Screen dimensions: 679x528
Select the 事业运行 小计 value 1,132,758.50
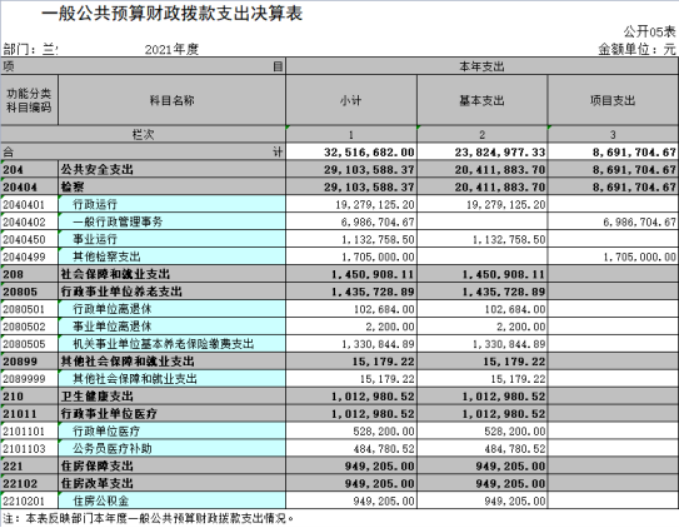(351, 239)
